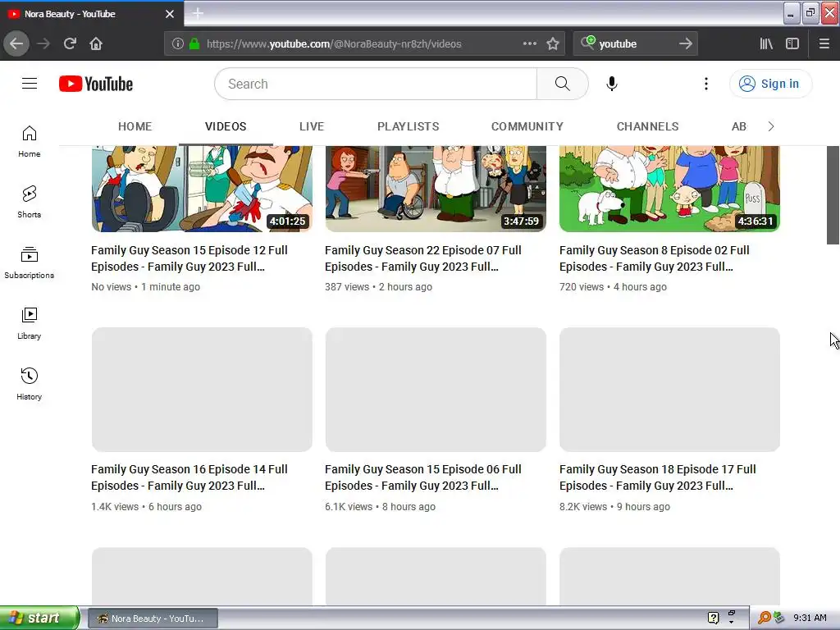Start voice search with microphone icon
This screenshot has width=840, height=630.
pos(612,84)
